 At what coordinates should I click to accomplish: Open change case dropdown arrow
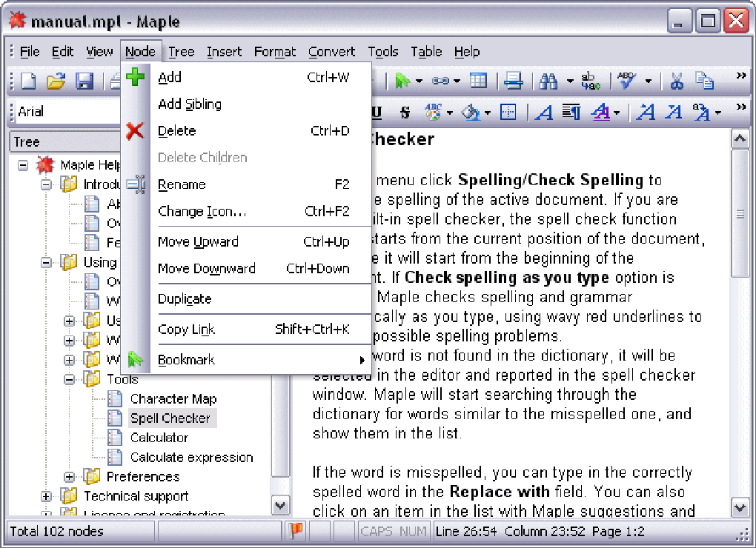[x=718, y=113]
